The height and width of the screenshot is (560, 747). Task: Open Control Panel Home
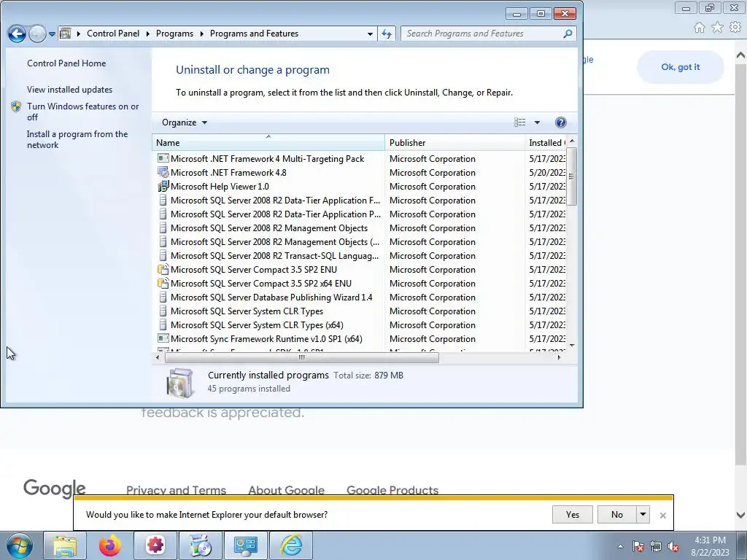66,63
